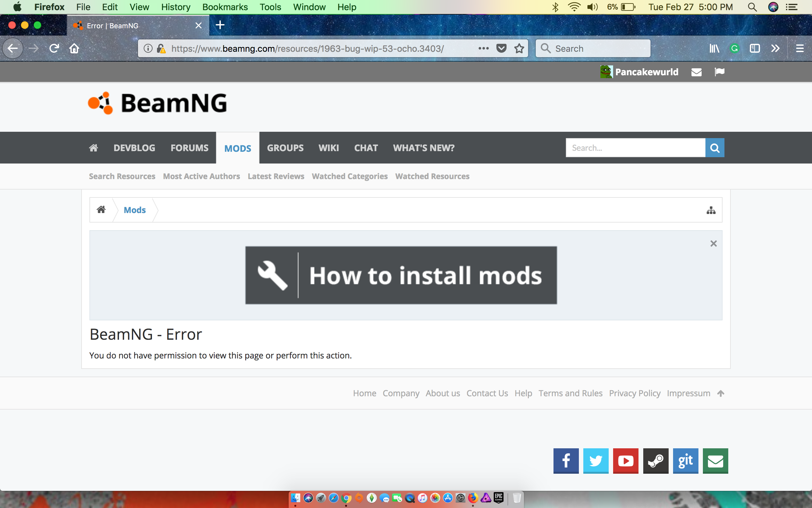Image resolution: width=812 pixels, height=508 pixels.
Task: Go back with the browser back arrow
Action: [x=13, y=48]
